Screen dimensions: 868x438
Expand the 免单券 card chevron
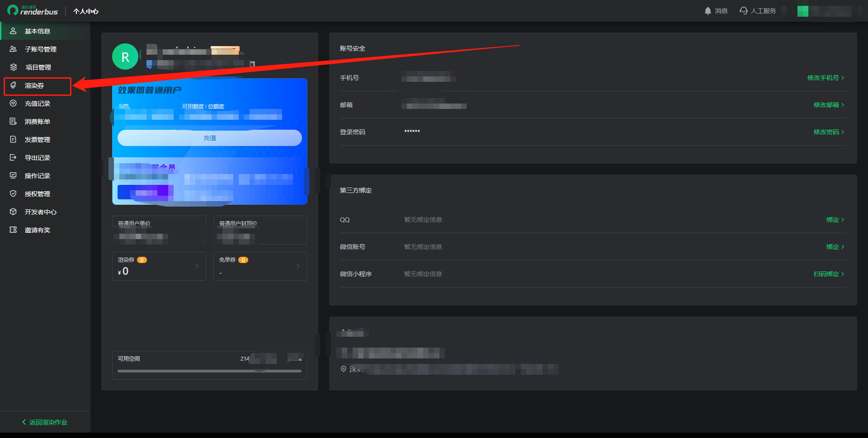[x=298, y=266]
